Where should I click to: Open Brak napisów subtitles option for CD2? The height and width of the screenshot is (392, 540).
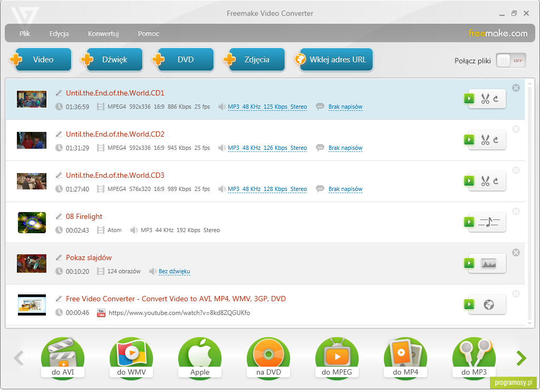[345, 148]
